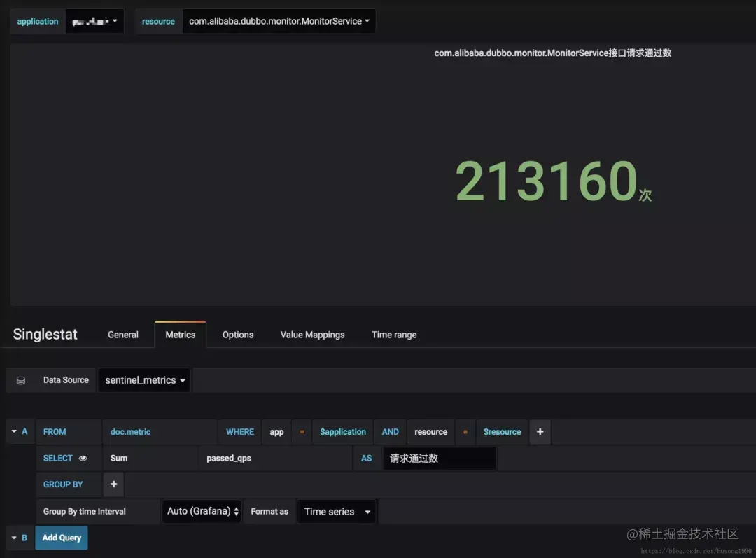Click the resource tag key in WHERE
The image size is (756, 558).
click(x=430, y=432)
